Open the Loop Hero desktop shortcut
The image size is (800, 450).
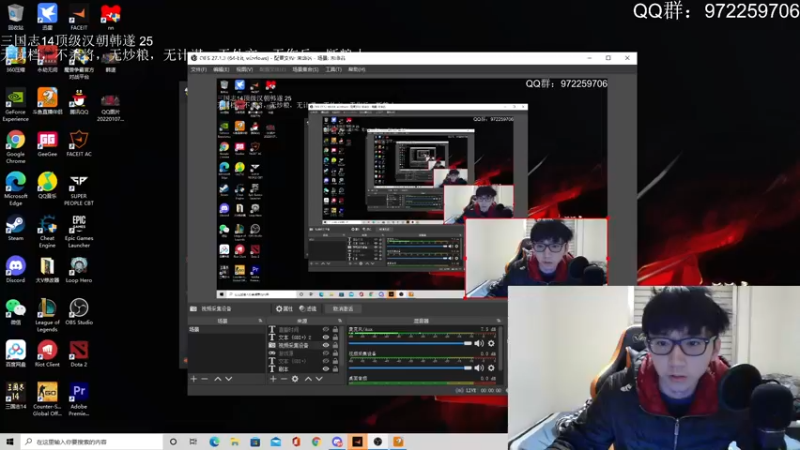point(79,269)
